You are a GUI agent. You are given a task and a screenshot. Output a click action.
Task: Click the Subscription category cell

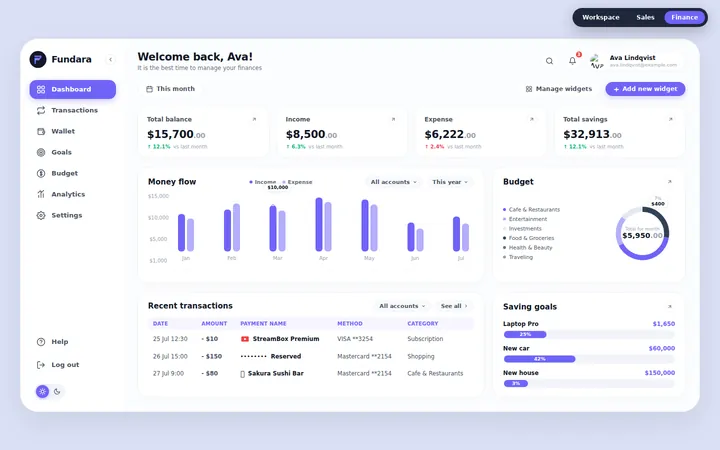[x=425, y=339]
